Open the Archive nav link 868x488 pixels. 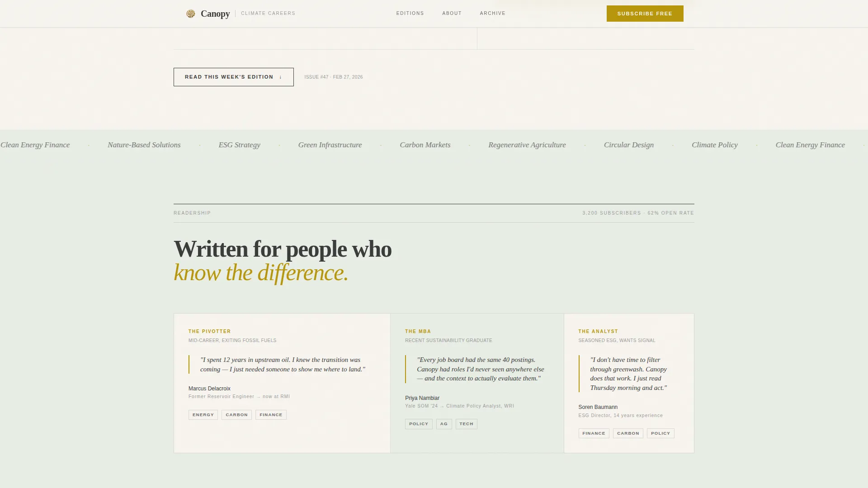492,14
